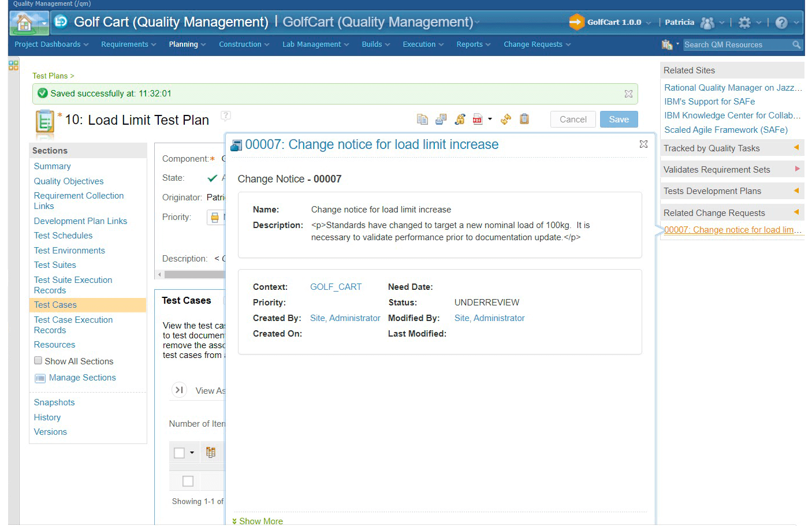
Task: Click the priority icon in the Priority field
Action: coord(215,218)
